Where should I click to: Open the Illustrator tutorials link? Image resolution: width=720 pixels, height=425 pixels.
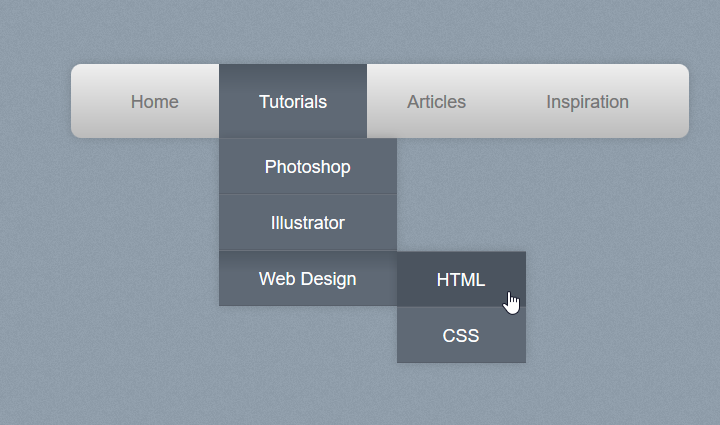click(307, 223)
